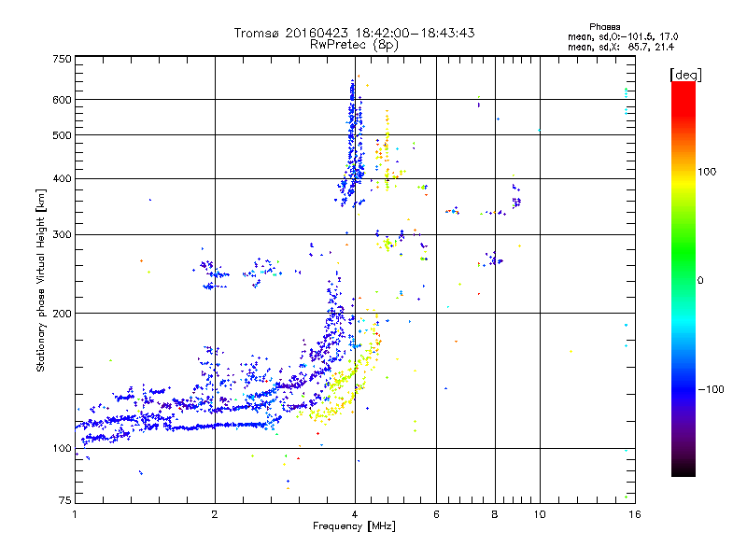Click the 'RwPretec (8p)' subtitle
The height and width of the screenshot is (560, 747).
[x=354, y=45]
